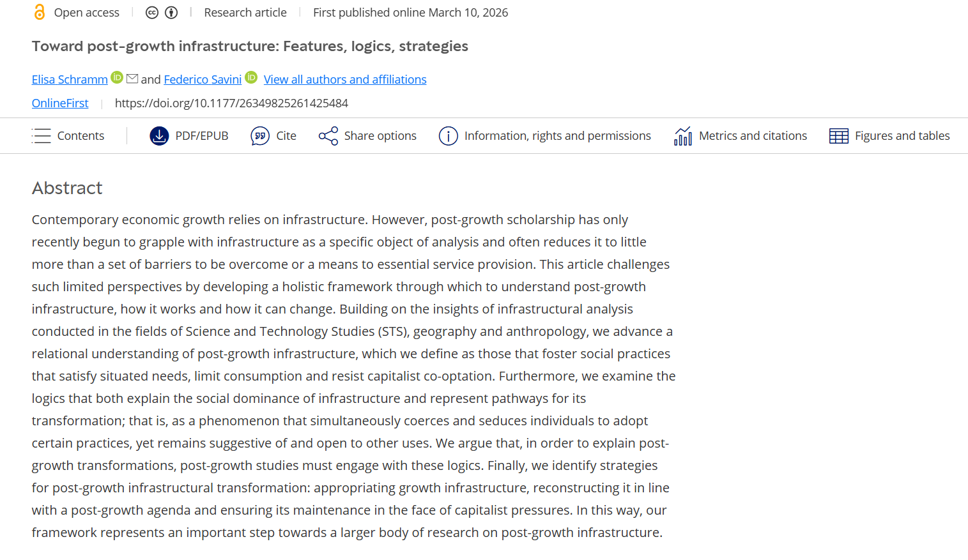Expand View all authors and affiliations
This screenshot has height=560, width=968.
point(345,79)
